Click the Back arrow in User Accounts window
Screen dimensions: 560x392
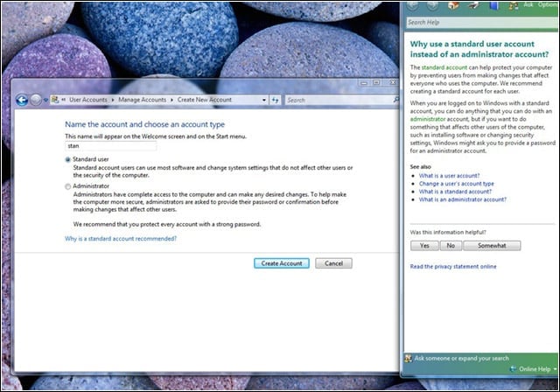coord(22,101)
